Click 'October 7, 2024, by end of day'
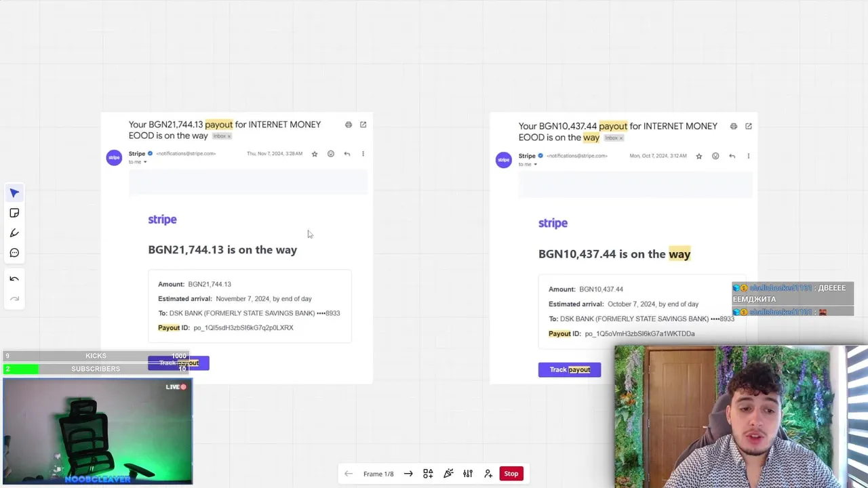Viewport: 868px width, 488px height. [x=653, y=304]
